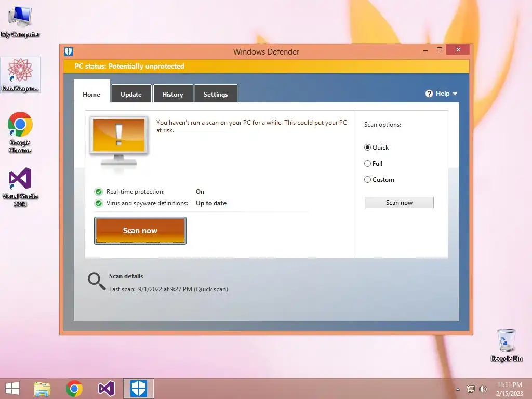The height and width of the screenshot is (399, 532).
Task: Open Visual Studio from the taskbar
Action: [x=106, y=389]
